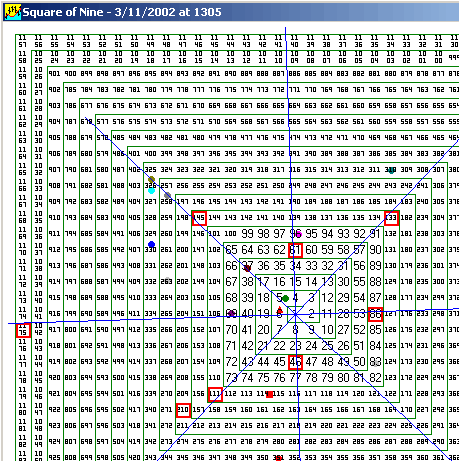Screen dimensions: 459x461
Task: Select the cyan dot marker below 326
Action: pos(151,191)
